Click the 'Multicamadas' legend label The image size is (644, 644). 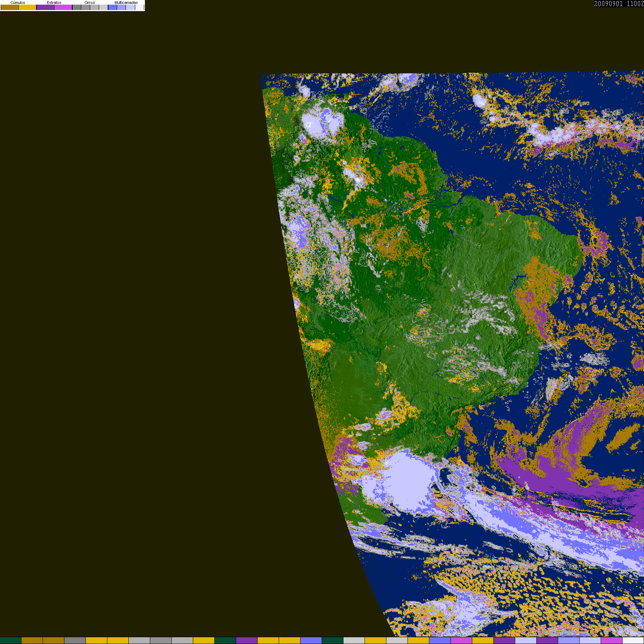(x=126, y=3)
